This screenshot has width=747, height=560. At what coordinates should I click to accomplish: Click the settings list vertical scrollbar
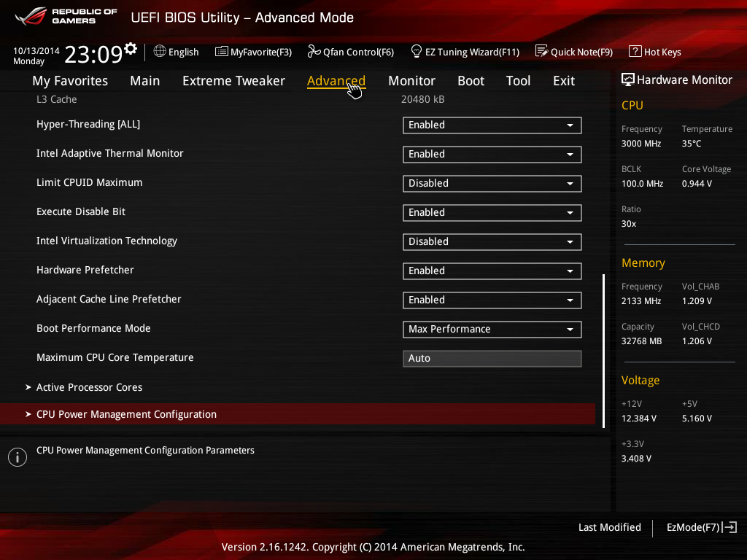[603, 351]
